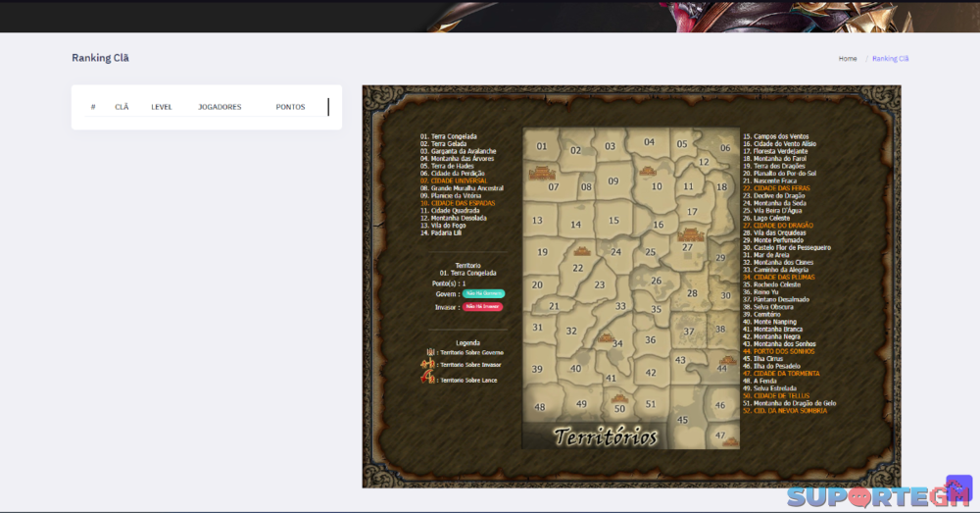The image size is (980, 513).
Task: Click the city icon beside territory 34
Action: tap(607, 338)
